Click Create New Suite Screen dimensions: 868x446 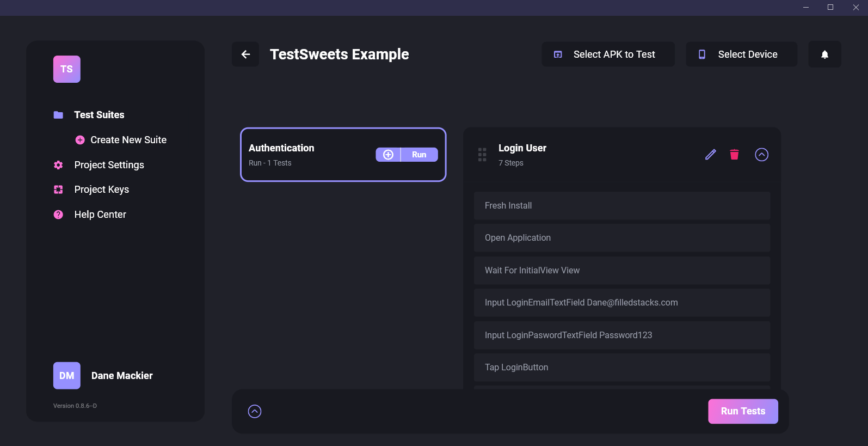[128, 140]
